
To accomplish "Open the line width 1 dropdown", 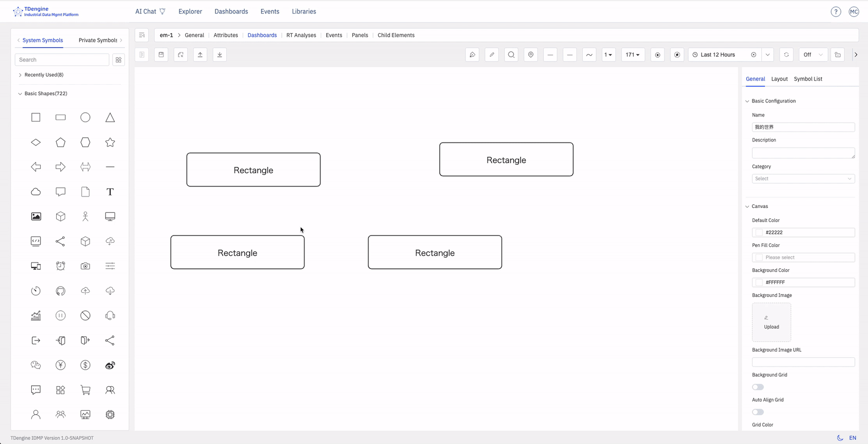I will (608, 55).
